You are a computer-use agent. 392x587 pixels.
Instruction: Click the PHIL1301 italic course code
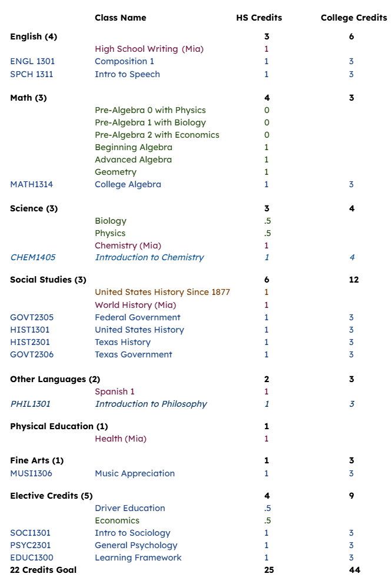tap(30, 404)
